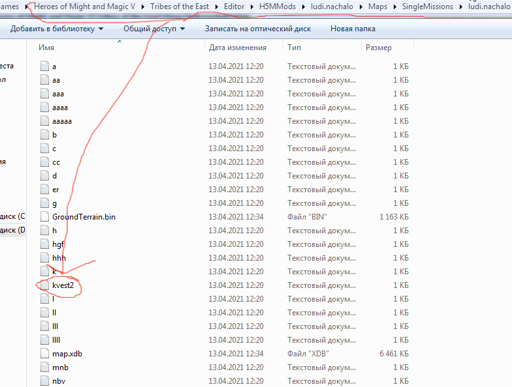Expand the arrow after 'H5MMods' breadcrumb
512x387 pixels.
pos(303,6)
